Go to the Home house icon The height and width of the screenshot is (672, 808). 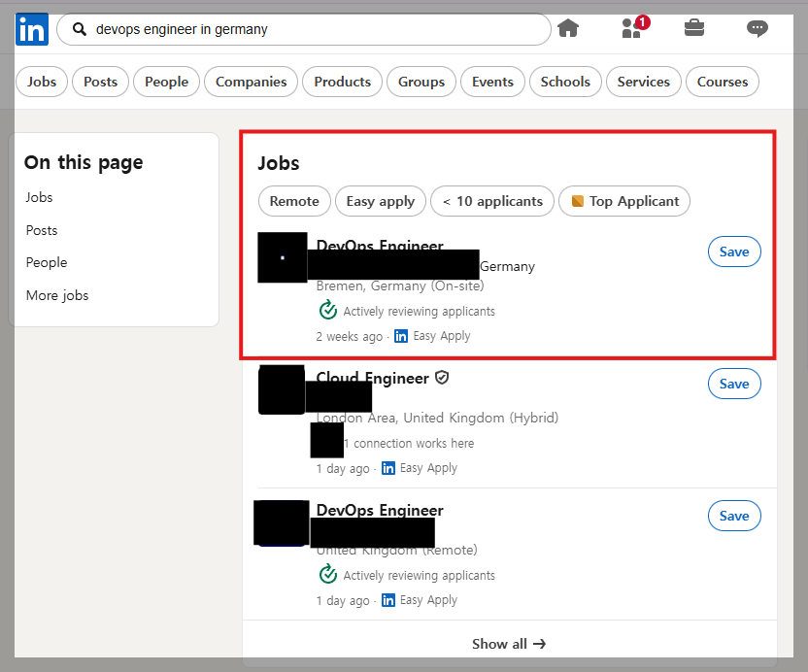tap(568, 28)
